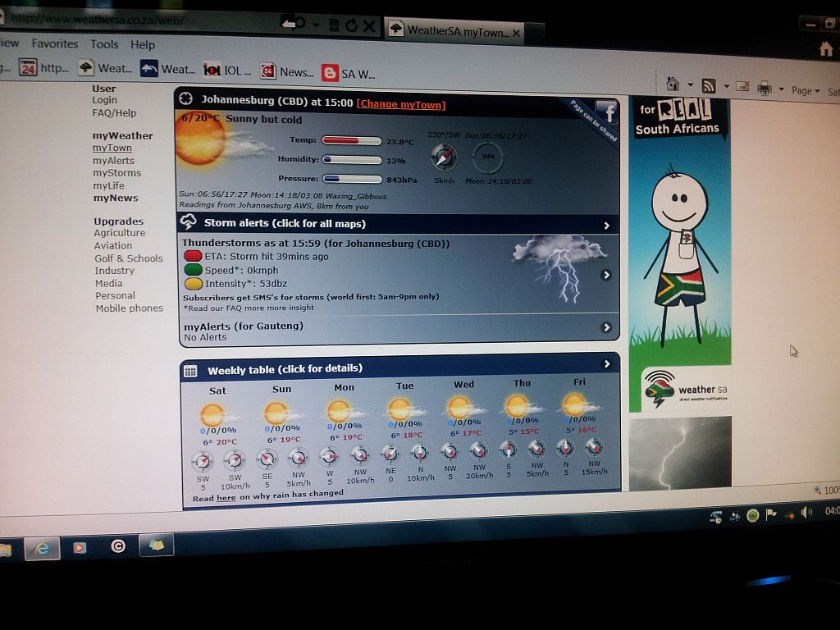Open the Mobile phones link

(x=129, y=308)
